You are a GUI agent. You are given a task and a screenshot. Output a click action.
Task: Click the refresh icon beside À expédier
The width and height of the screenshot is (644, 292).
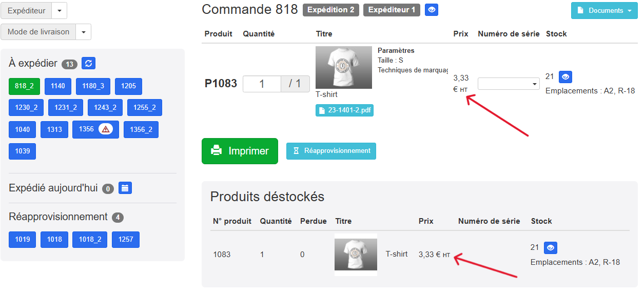[x=88, y=63]
